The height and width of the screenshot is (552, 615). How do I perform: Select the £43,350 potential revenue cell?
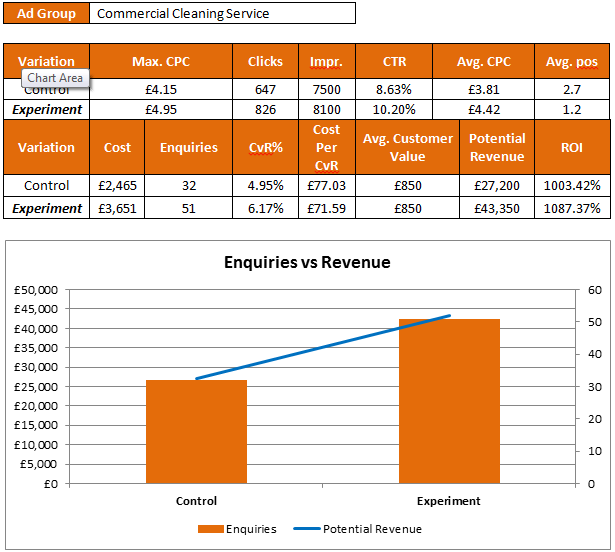tap(497, 208)
